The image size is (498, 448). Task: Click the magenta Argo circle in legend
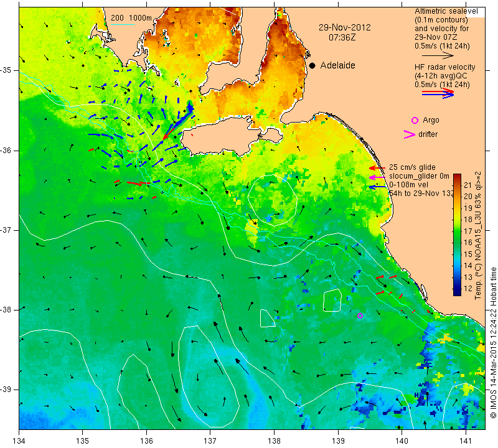click(415, 120)
